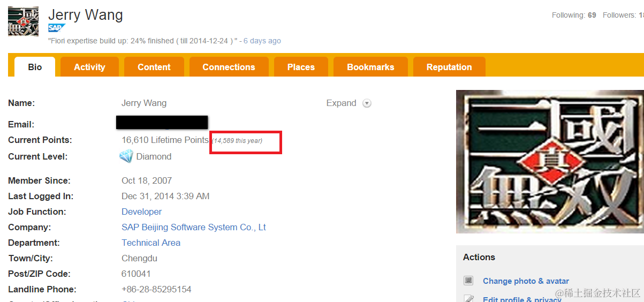The width and height of the screenshot is (644, 302).
Task: Open the Technical Area department link
Action: [151, 243]
